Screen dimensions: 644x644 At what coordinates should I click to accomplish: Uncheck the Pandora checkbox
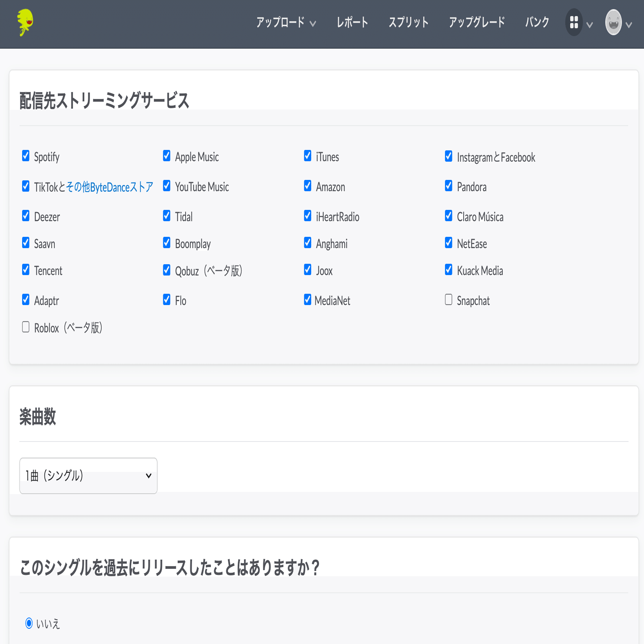tap(448, 186)
